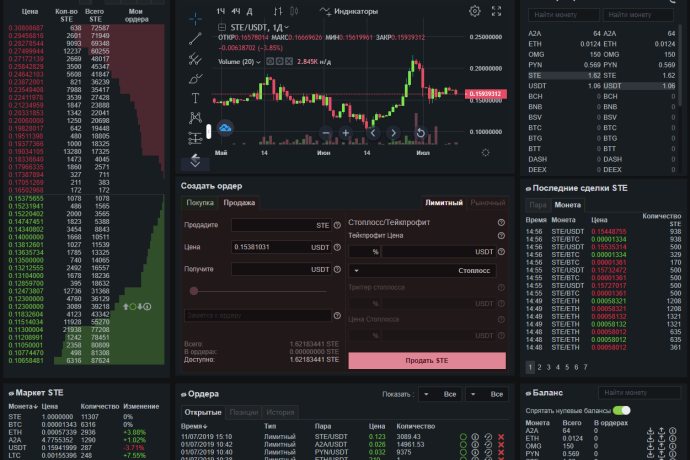Viewport: 690px width, 460px height.
Task: Open chart settings gear
Action: pyautogui.click(x=474, y=11)
